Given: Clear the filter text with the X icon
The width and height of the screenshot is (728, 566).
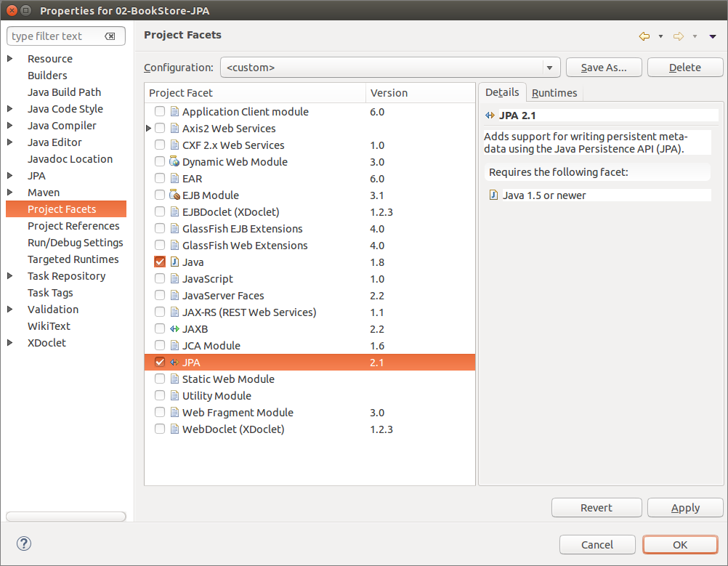Looking at the screenshot, I should coord(110,36).
